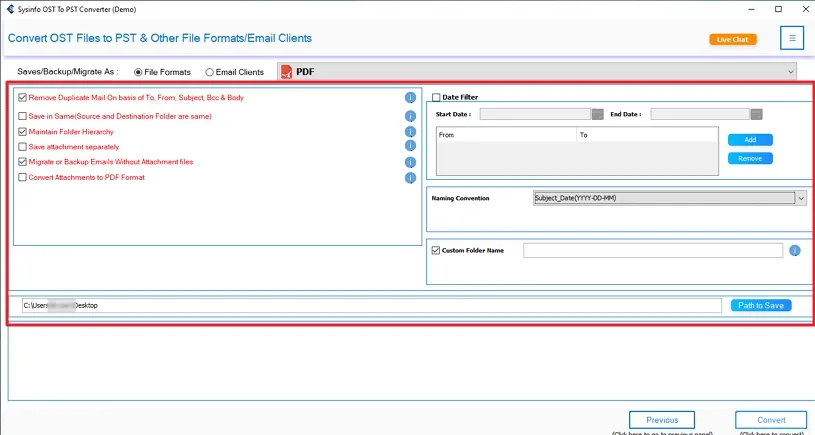Click info icon next to Save attachment separately

(410, 147)
